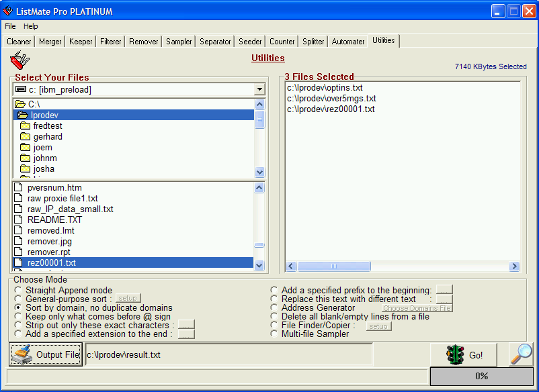Click the Output File button
Viewport: 539px width, 392px height.
46,354
